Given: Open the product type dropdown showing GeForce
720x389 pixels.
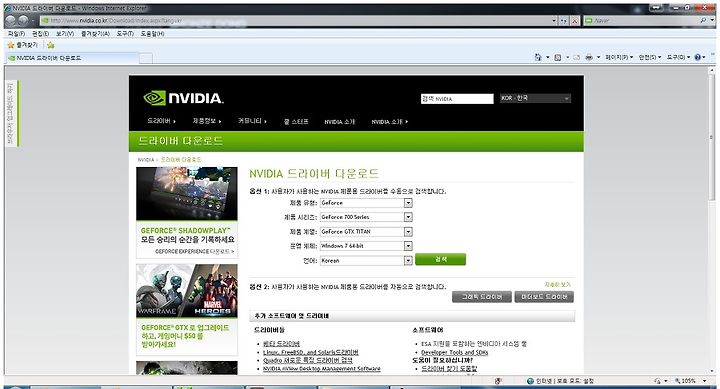Looking at the screenshot, I should click(366, 203).
